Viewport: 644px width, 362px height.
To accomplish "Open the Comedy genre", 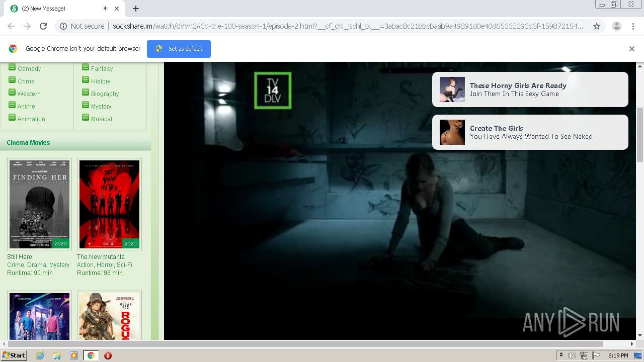I will tap(29, 69).
